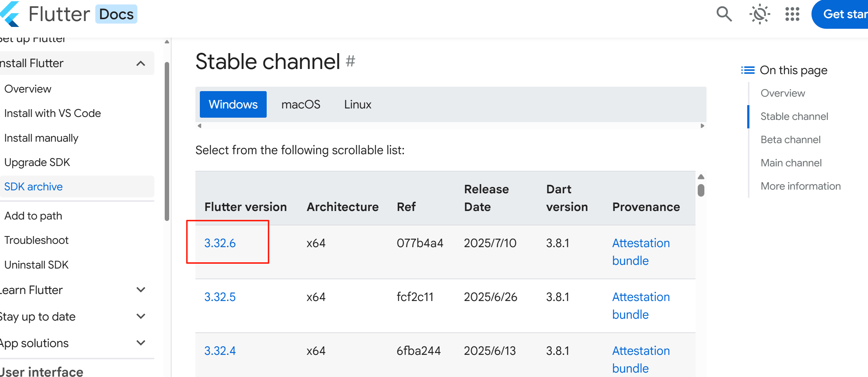Open the Flutter sites apps grid icon
868x377 pixels.
792,14
